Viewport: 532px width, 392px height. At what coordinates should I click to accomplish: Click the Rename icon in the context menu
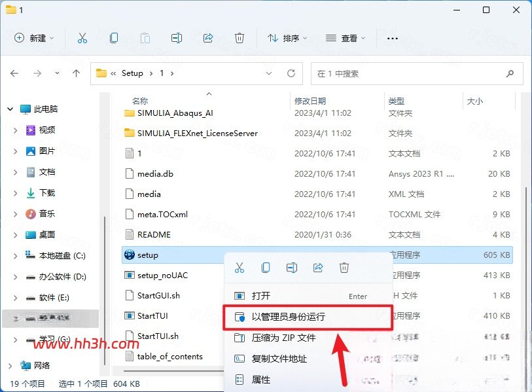[x=292, y=268]
